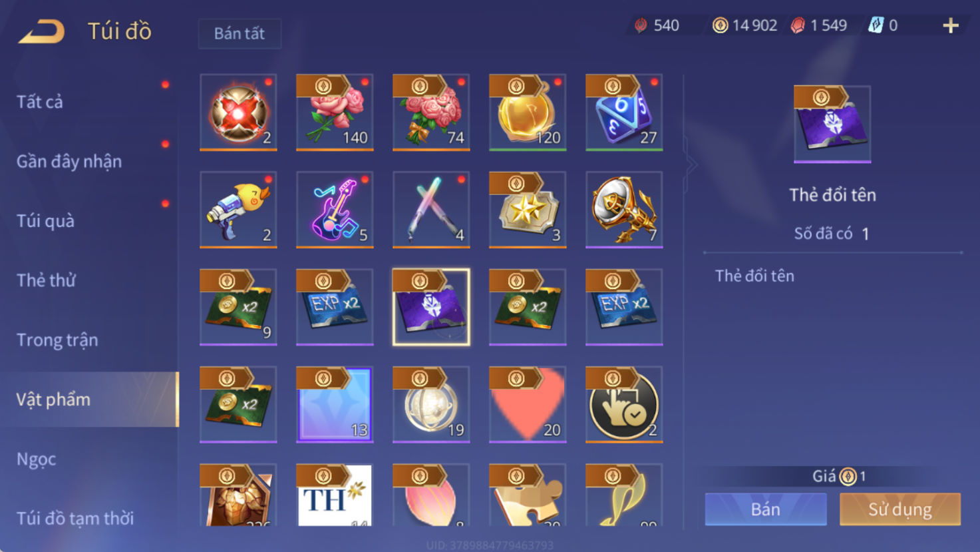This screenshot has width=980, height=552.
Task: Choose the crossed lightsticks item
Action: 431,210
